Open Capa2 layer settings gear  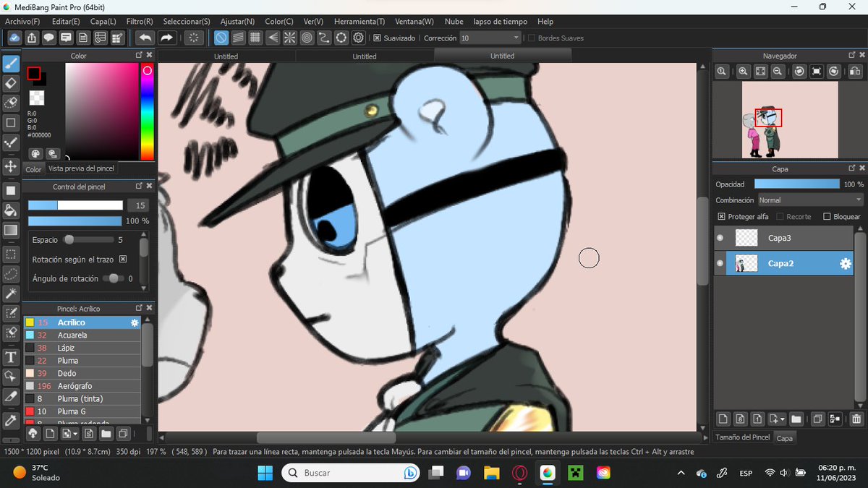845,264
